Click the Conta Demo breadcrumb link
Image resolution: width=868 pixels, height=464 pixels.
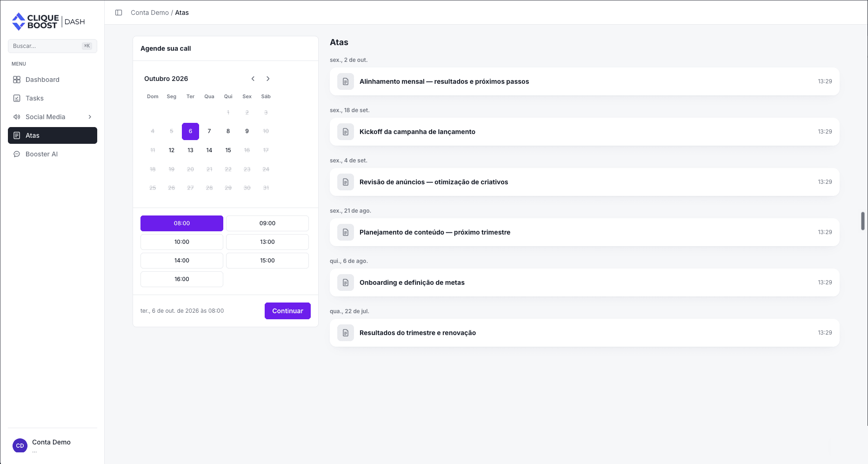pyautogui.click(x=150, y=13)
